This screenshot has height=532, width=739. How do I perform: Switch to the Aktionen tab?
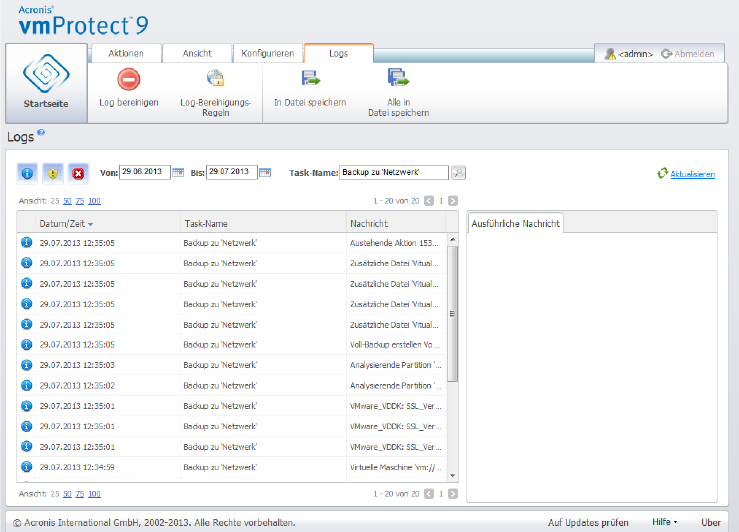point(125,53)
